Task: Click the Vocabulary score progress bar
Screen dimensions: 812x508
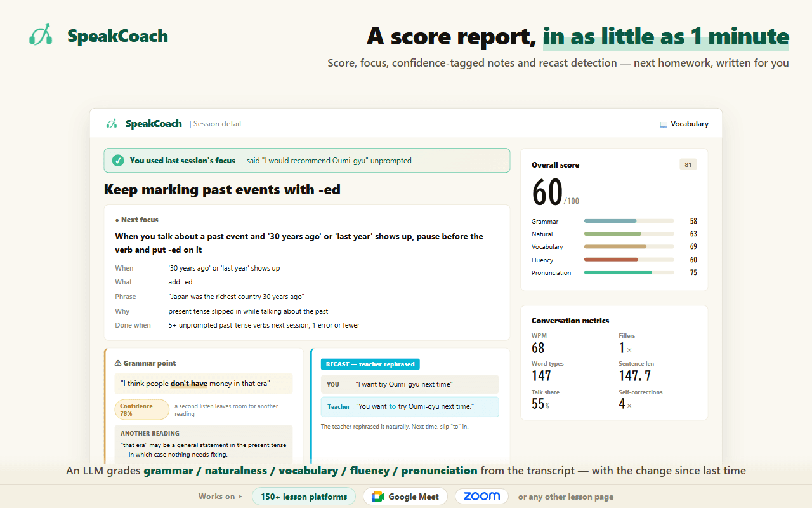Action: tap(629, 246)
